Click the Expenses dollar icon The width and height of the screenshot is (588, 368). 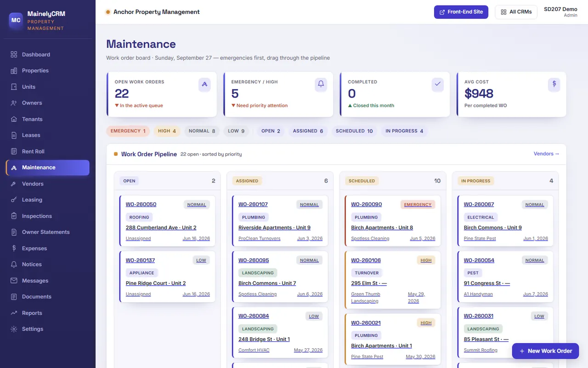[14, 248]
